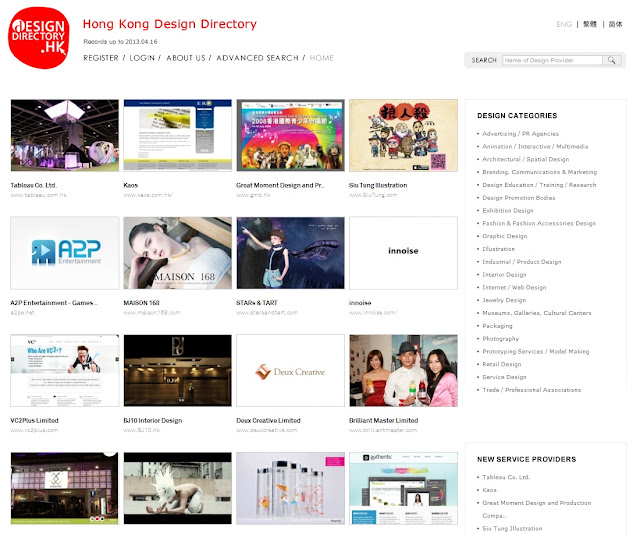Select the Illustration category
Viewport: 640px width, 534px height.
tap(498, 249)
